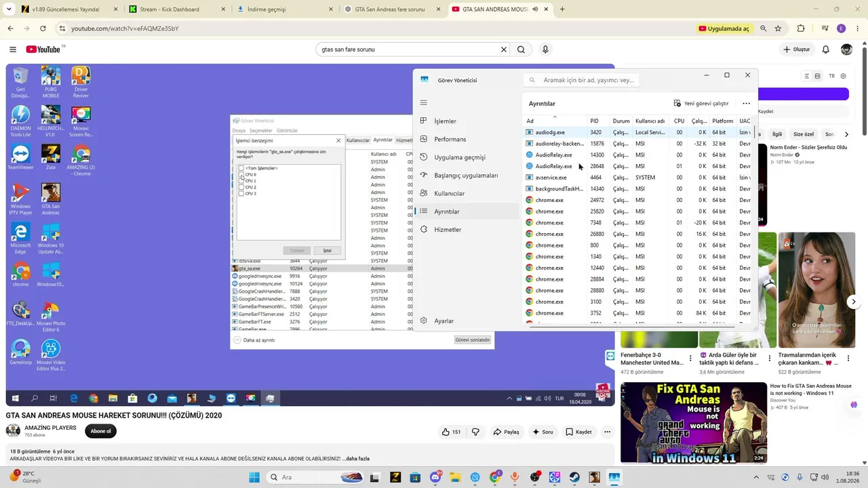Start YouTube voice search with microphone

(545, 49)
